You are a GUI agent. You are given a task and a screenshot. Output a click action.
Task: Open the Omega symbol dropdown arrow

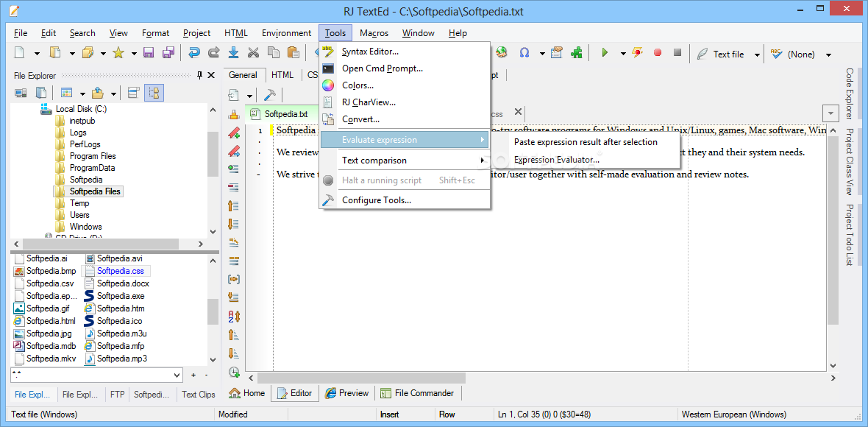(542, 54)
